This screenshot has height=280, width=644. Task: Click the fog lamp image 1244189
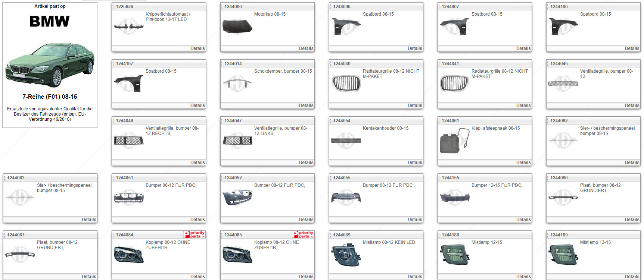coord(563,255)
